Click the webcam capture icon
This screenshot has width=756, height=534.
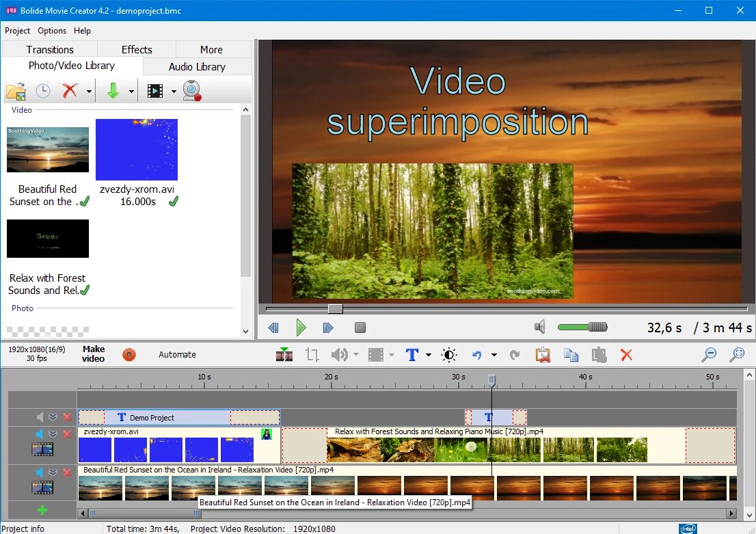click(191, 91)
